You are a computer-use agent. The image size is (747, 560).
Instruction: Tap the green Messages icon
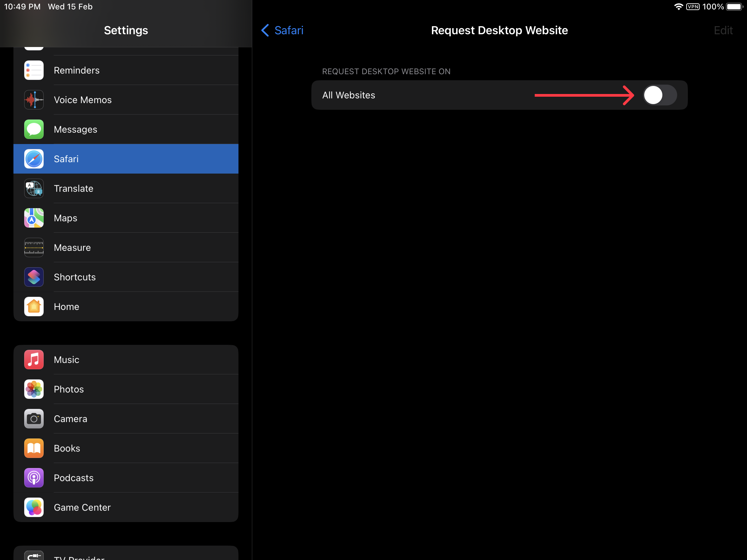(34, 129)
